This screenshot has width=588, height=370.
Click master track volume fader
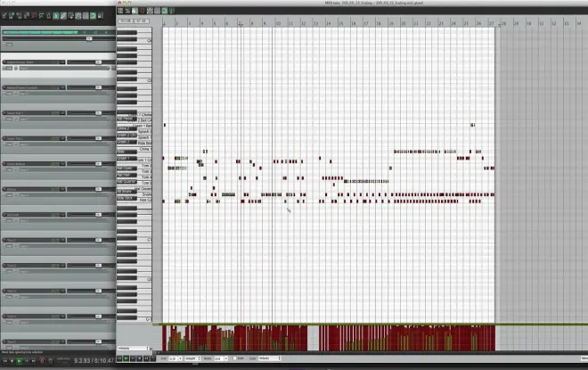[89, 38]
